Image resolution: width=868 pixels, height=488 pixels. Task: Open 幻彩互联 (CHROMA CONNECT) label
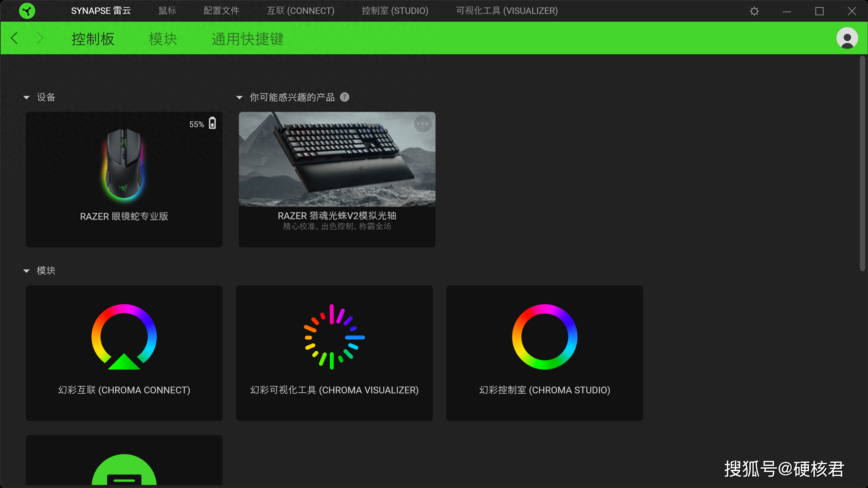124,390
